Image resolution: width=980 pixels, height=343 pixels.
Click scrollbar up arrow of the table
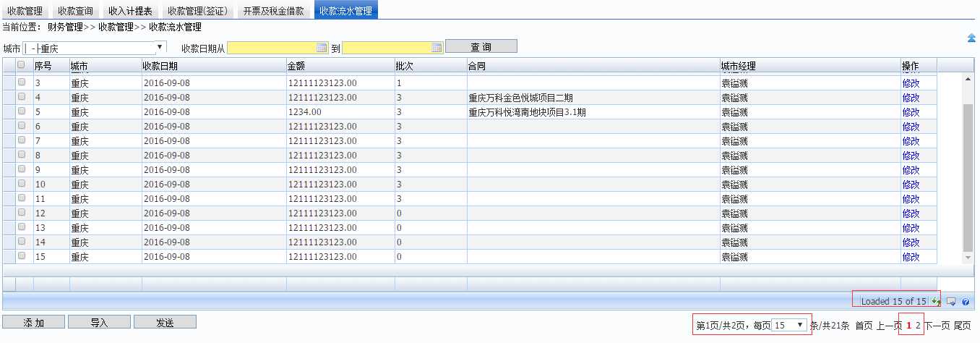click(968, 79)
